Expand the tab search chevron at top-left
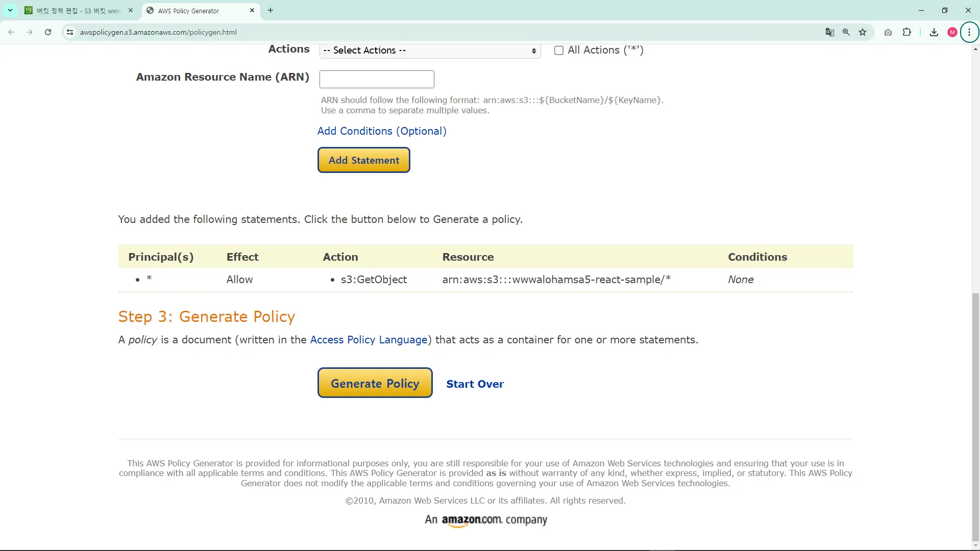 point(10,10)
